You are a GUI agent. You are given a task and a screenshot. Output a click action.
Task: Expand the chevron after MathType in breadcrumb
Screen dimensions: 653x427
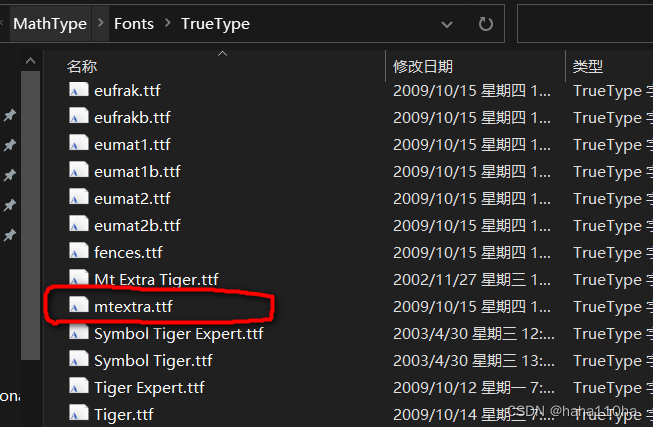pos(100,23)
